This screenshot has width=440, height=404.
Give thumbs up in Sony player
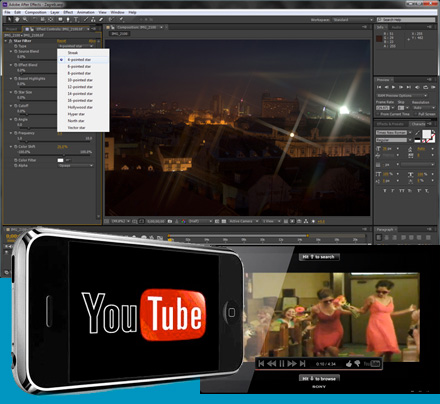(349, 364)
